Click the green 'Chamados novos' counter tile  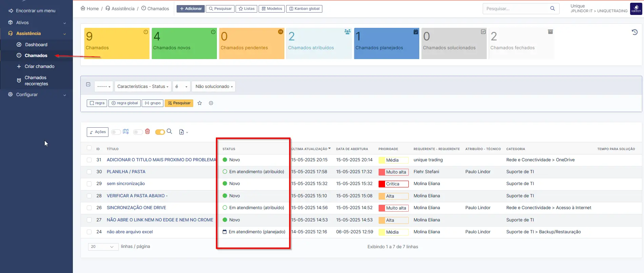[x=184, y=43]
